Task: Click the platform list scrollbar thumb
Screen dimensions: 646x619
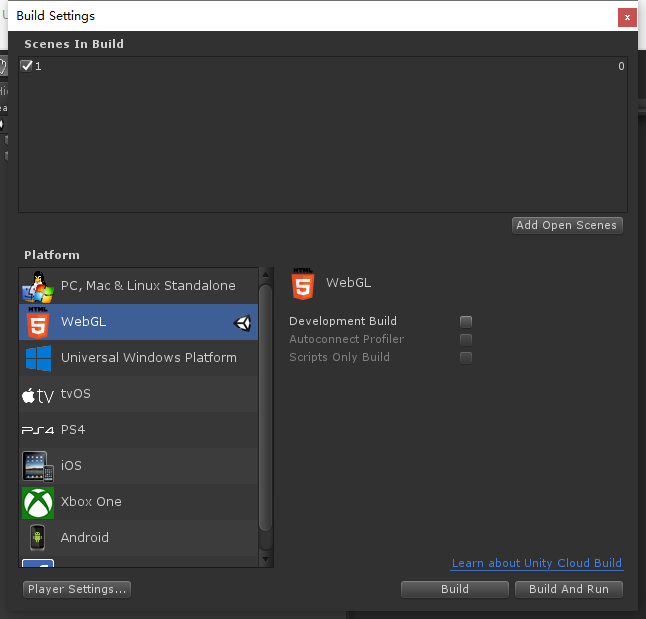Action: pos(266,408)
